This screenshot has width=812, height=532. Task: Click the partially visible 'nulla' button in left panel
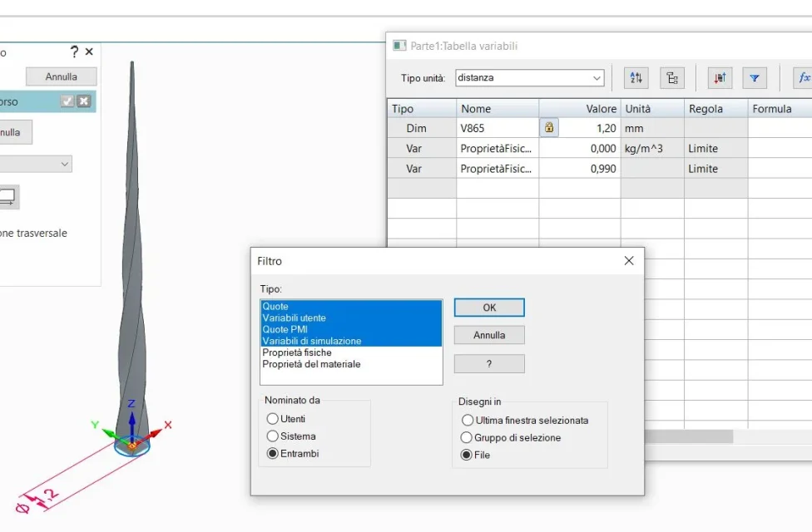click(x=16, y=132)
